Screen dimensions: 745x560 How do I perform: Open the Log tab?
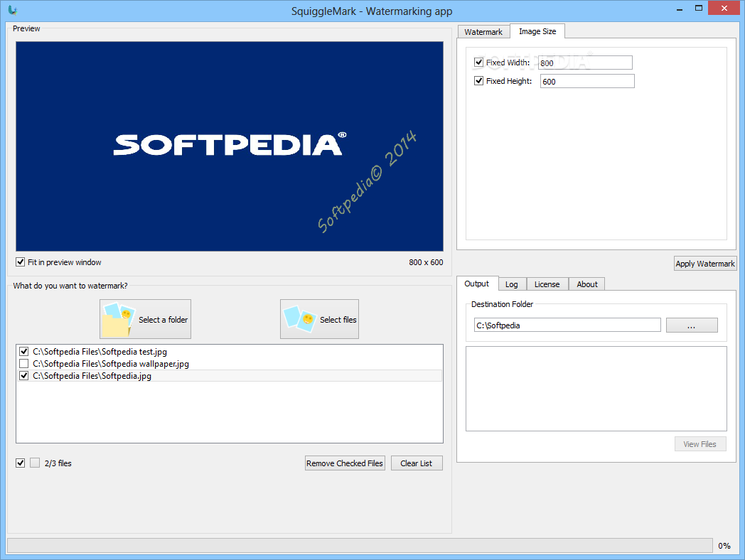tap(512, 284)
